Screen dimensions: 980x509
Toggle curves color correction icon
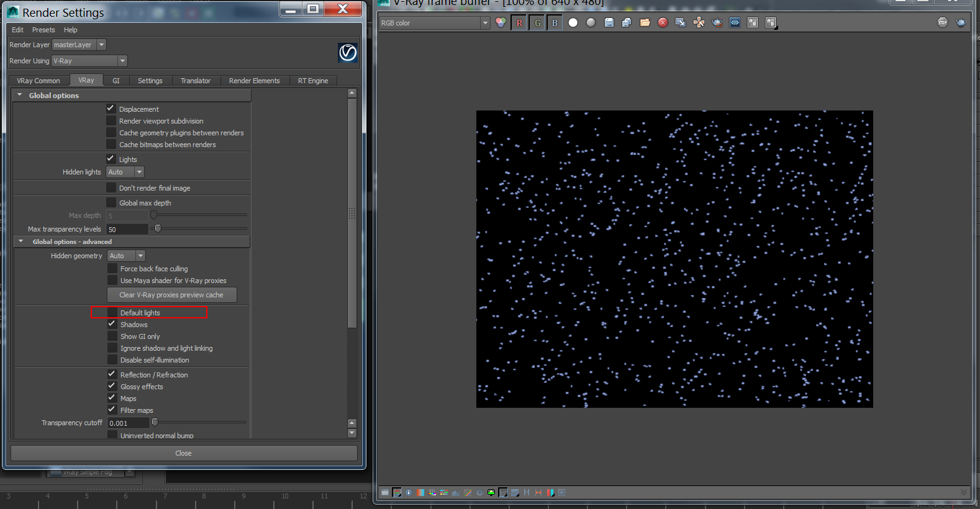coord(468,492)
